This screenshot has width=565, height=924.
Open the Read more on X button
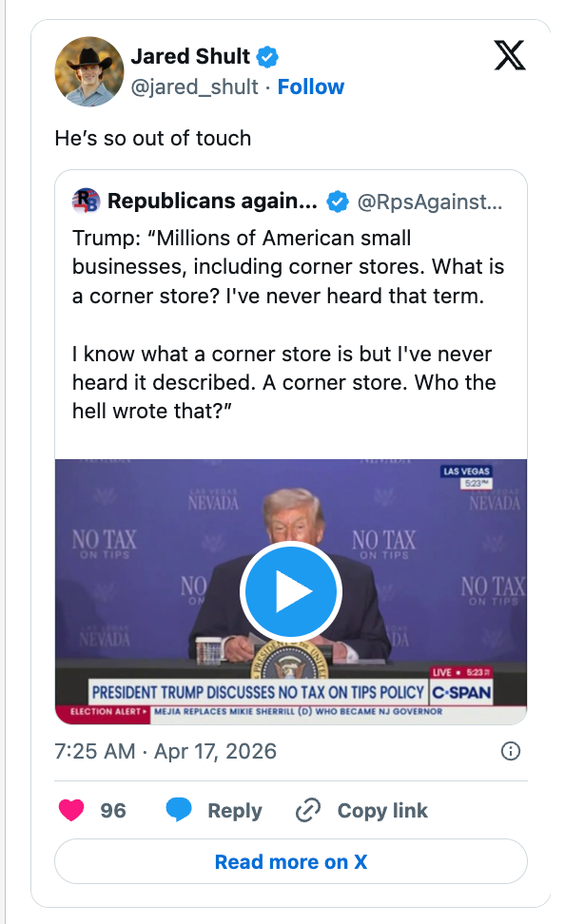[290, 862]
